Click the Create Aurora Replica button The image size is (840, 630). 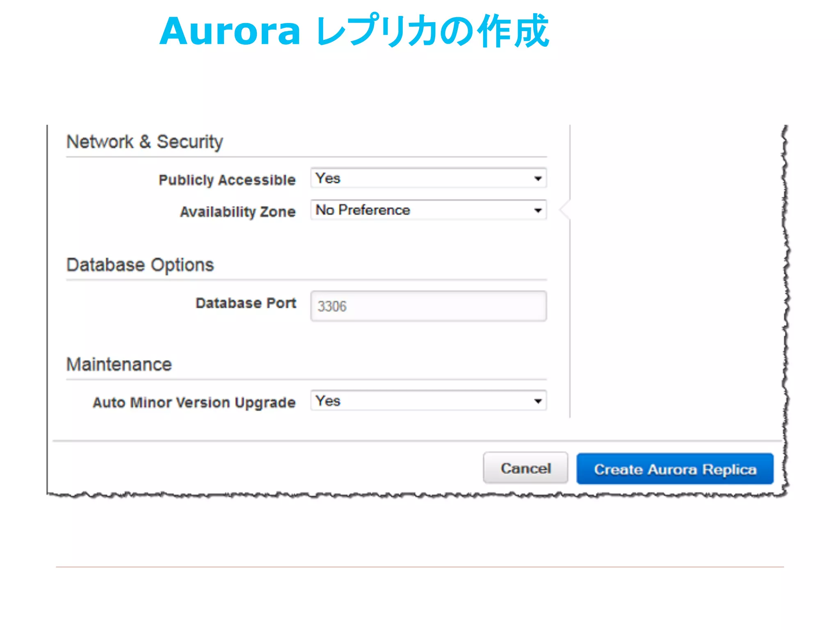tap(675, 469)
